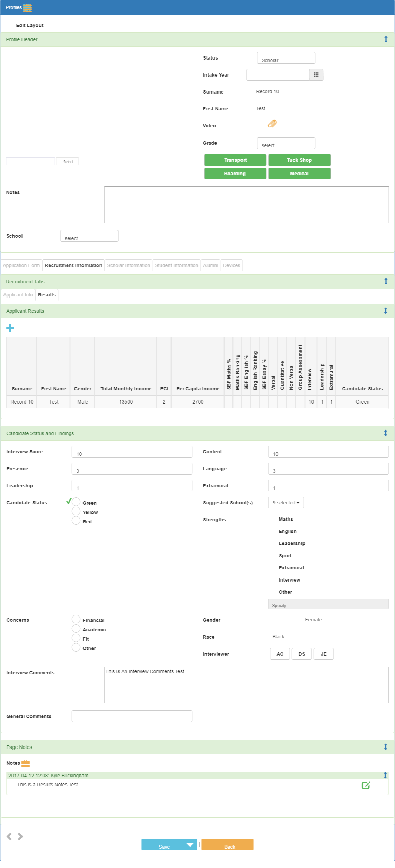Open the Results sub-tab
This screenshot has height=868, width=395.
tap(47, 295)
